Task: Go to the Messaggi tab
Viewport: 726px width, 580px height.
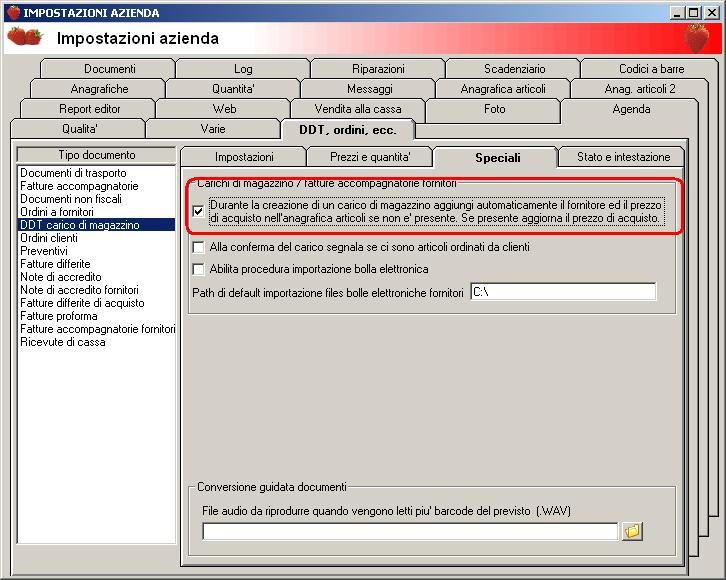Action: pos(369,89)
